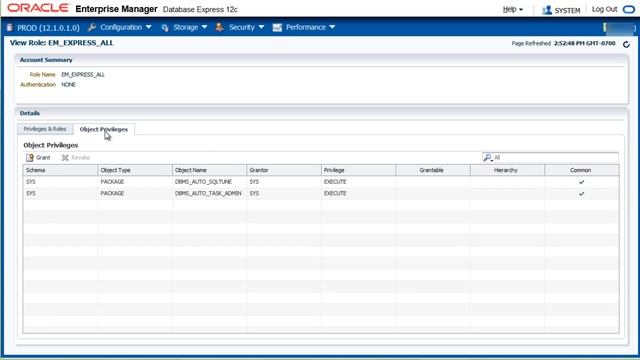
Task: Click the Revoke X icon
Action: (65, 158)
